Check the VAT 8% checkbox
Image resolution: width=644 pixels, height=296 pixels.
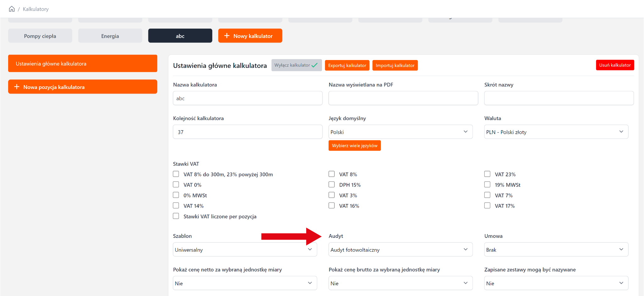[331, 174]
